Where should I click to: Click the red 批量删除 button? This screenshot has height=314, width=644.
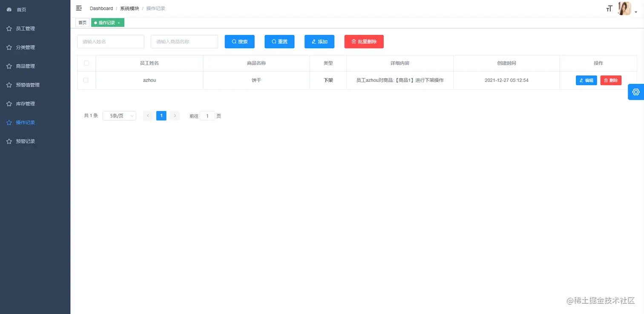[364, 42]
